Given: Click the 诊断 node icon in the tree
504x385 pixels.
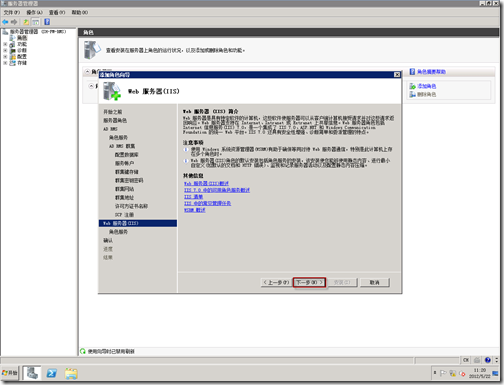Looking at the screenshot, I should (x=13, y=50).
